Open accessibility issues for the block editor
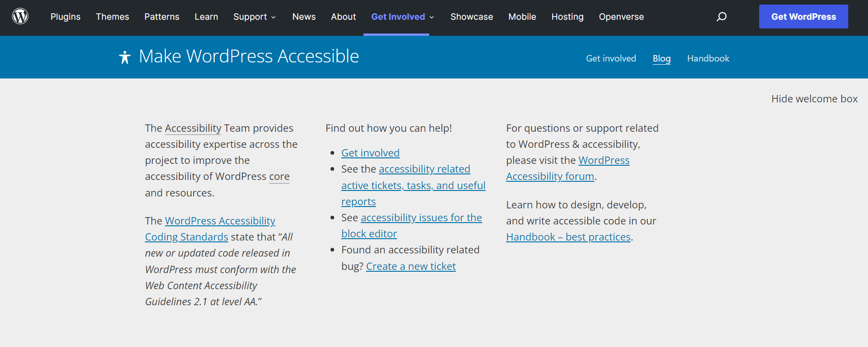The image size is (868, 347). click(412, 225)
